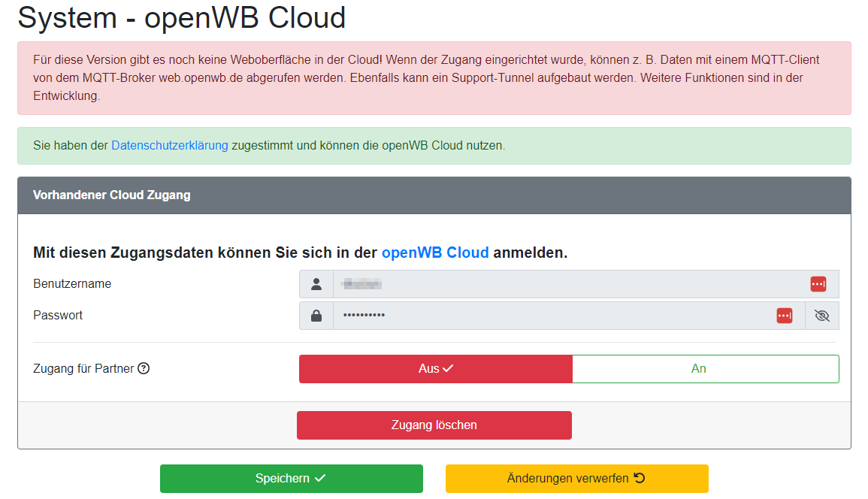This screenshot has height=499, width=868.
Task: Click the user icon beside Benutzername field
Action: pyautogui.click(x=316, y=284)
